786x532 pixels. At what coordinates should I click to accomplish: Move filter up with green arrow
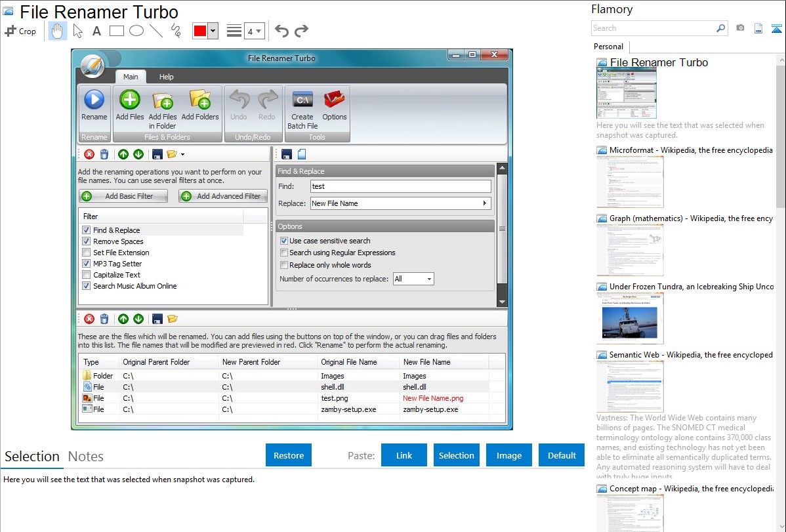coord(123,154)
